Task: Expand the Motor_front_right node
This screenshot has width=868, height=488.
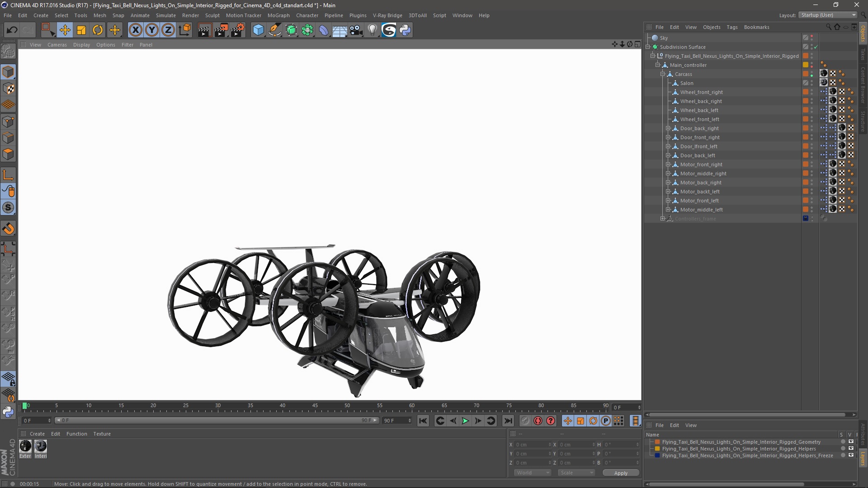Action: [668, 164]
